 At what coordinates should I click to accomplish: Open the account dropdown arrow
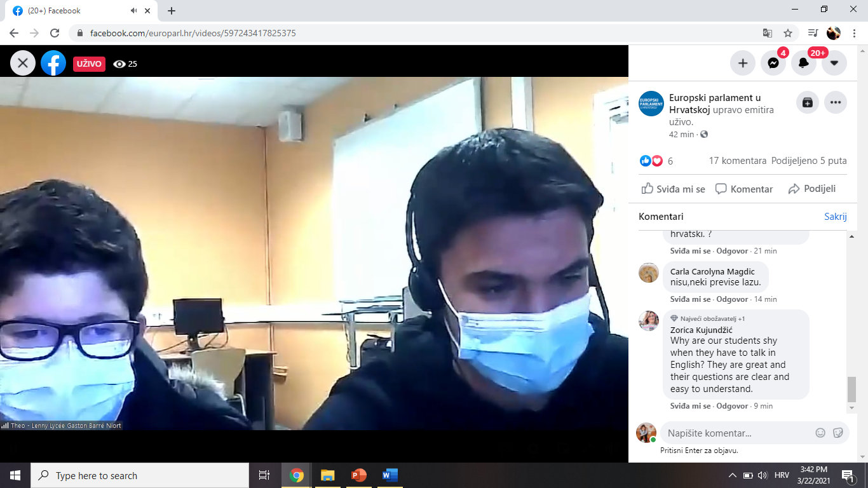834,63
